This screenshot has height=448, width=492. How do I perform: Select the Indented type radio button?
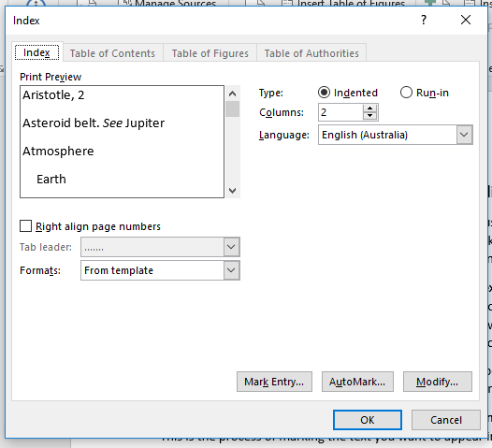click(325, 93)
